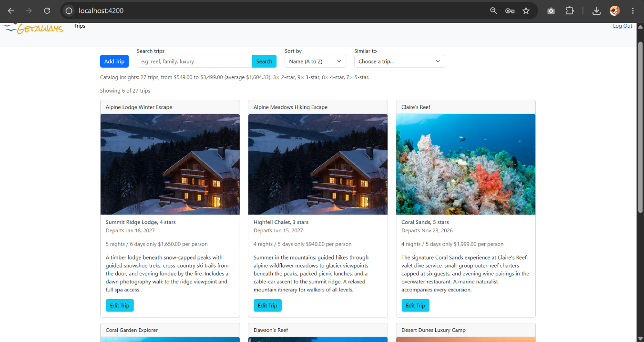This screenshot has width=644, height=342.
Task: Open the Trips navigation item
Action: pyautogui.click(x=80, y=26)
